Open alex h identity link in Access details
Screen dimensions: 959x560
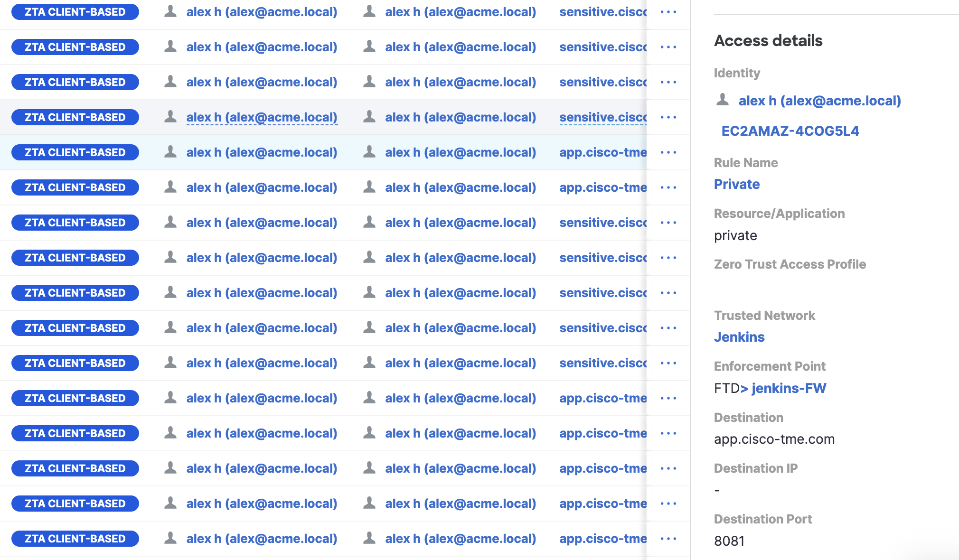(x=819, y=101)
